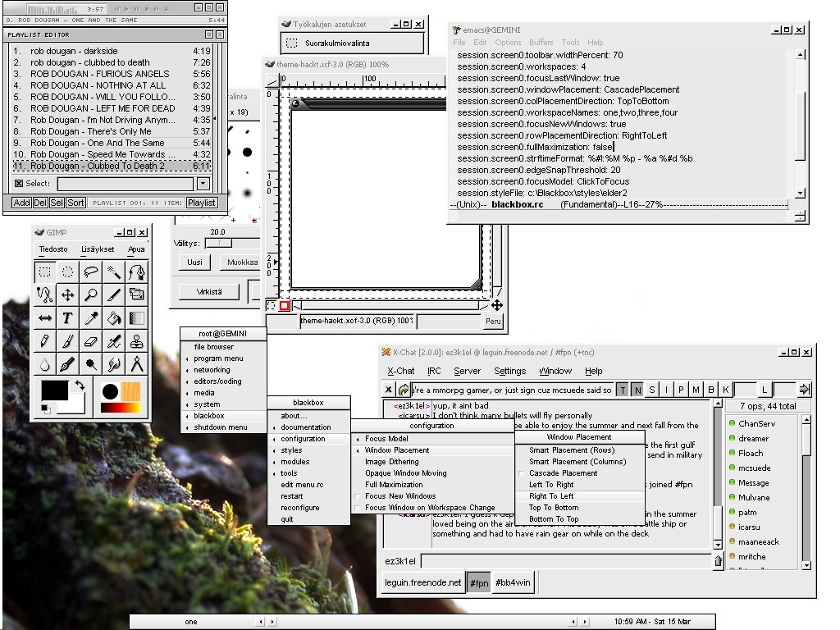Toggle X-Chat S channel mode button

click(652, 390)
